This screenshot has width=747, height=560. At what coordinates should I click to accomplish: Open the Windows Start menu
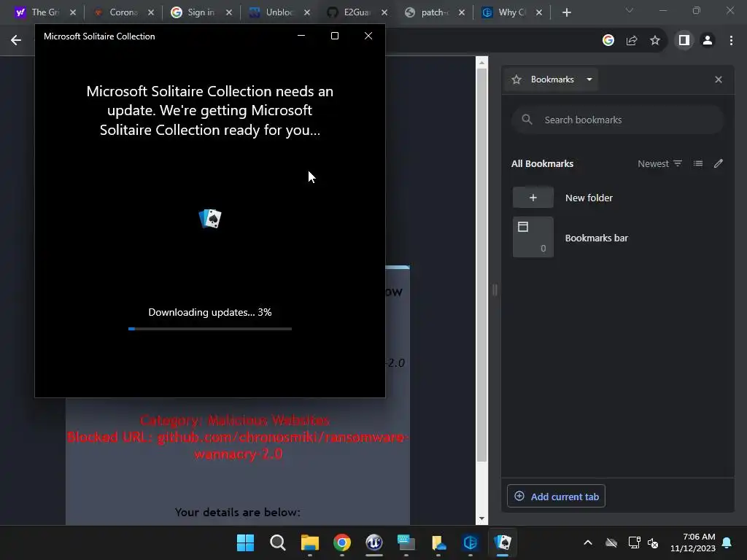click(245, 542)
